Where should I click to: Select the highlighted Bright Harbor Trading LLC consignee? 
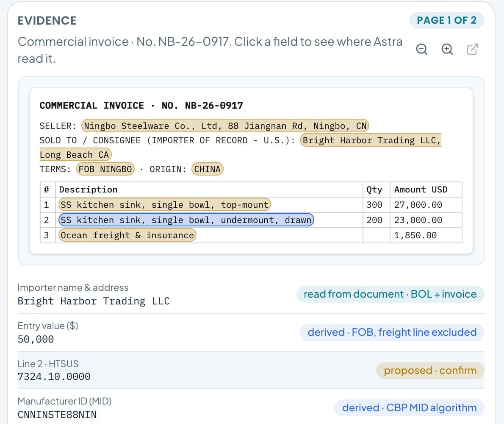pos(371,140)
